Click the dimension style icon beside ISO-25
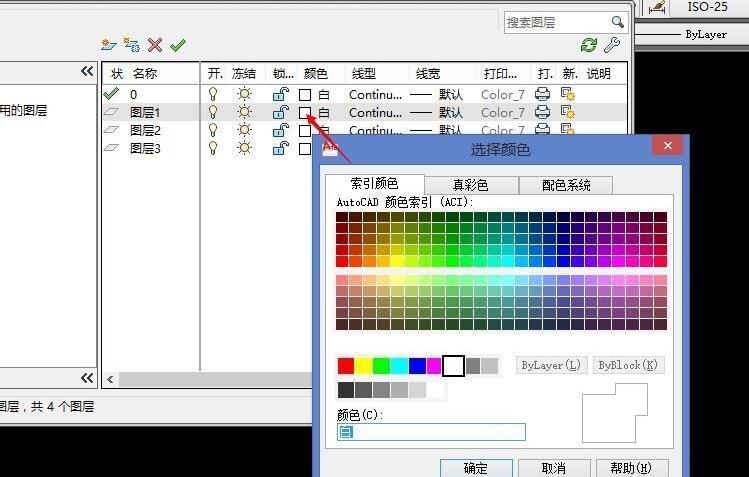This screenshot has height=477, width=749. coord(657,7)
